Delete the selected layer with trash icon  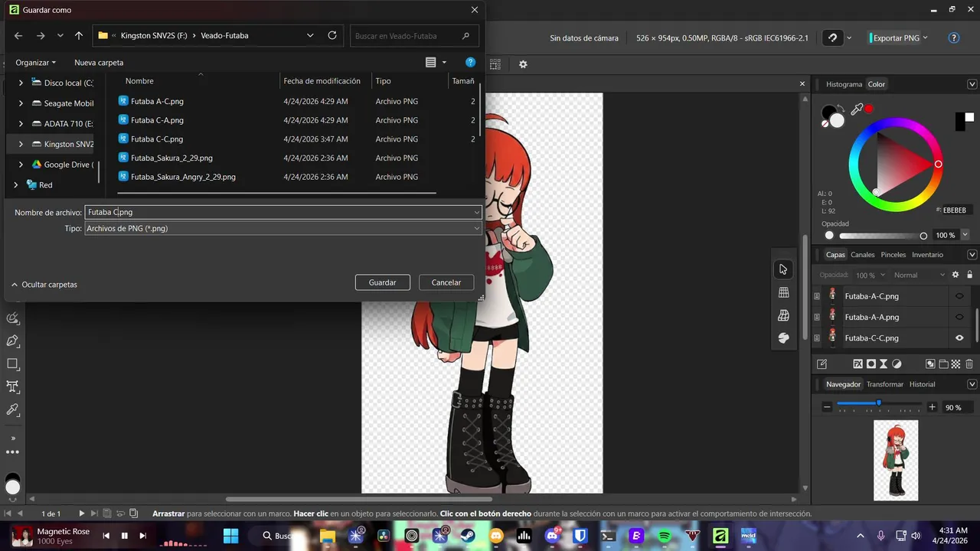969,364
